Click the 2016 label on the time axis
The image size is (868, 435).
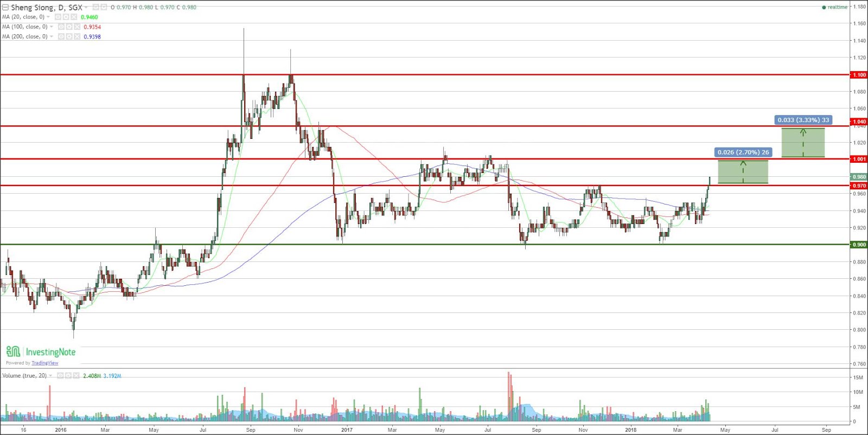pyautogui.click(x=61, y=430)
